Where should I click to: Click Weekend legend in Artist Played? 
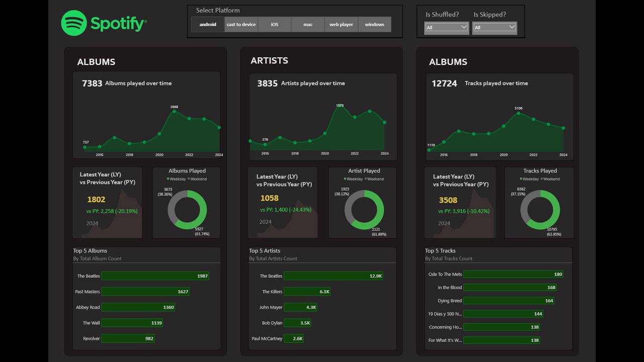(374, 179)
